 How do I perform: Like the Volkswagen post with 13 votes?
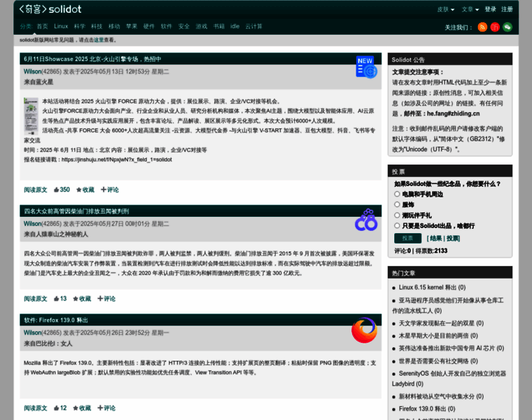pos(60,298)
